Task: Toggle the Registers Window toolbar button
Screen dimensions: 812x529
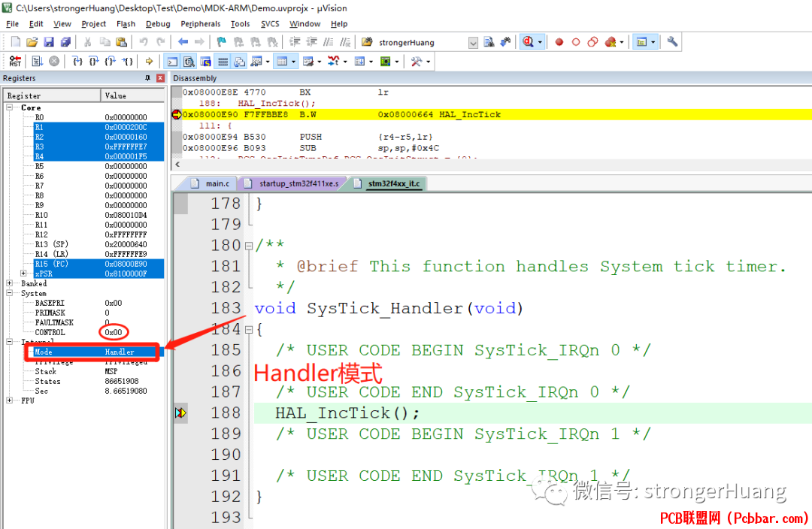Action: 223,62
